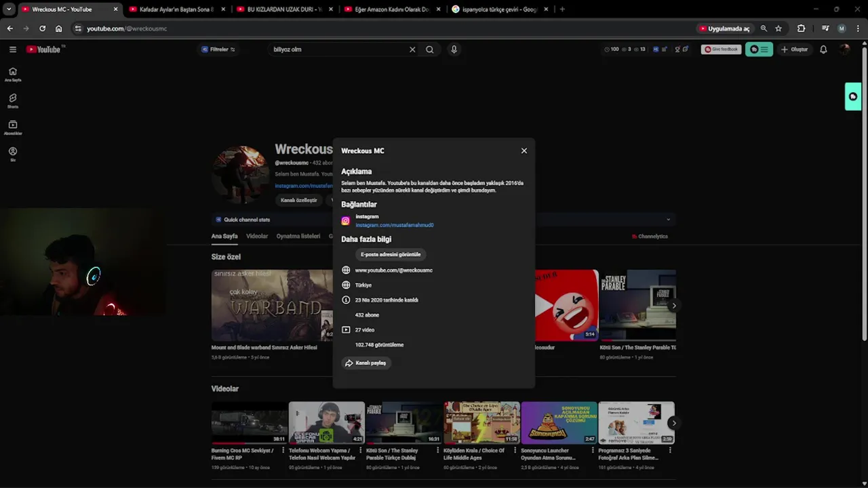This screenshot has width=868, height=488.
Task: Open the Mount and Blade Warband video thumbnail
Action: tap(272, 305)
